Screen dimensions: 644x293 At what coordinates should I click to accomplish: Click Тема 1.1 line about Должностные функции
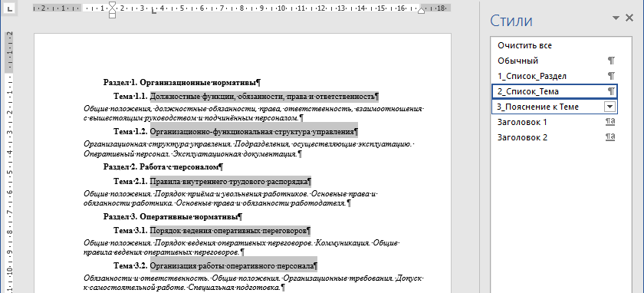click(246, 97)
